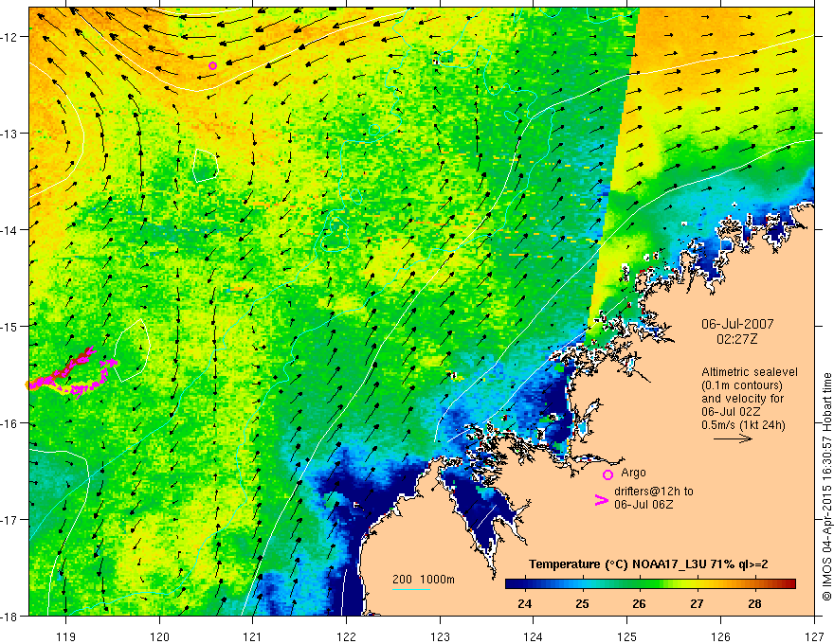Click the -12 latitude axis label
The image size is (834, 644).
click(9, 37)
